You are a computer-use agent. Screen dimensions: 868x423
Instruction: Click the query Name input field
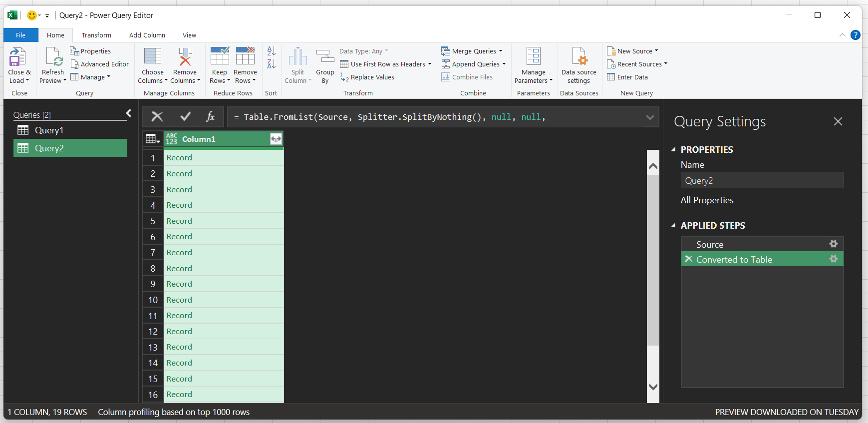pos(762,180)
